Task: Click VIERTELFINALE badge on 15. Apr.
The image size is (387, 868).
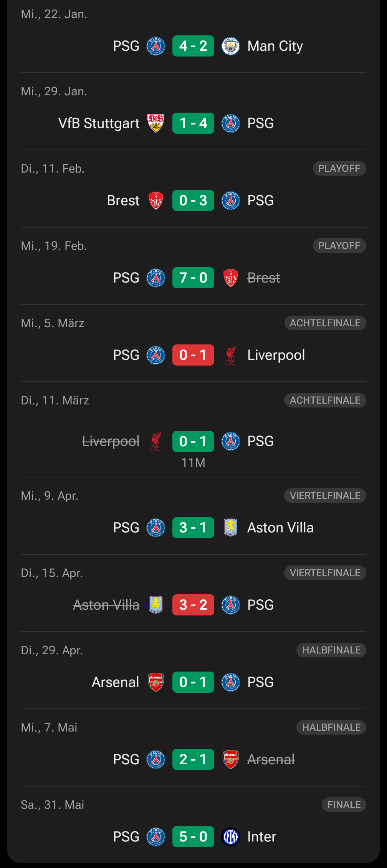Action: click(x=325, y=573)
